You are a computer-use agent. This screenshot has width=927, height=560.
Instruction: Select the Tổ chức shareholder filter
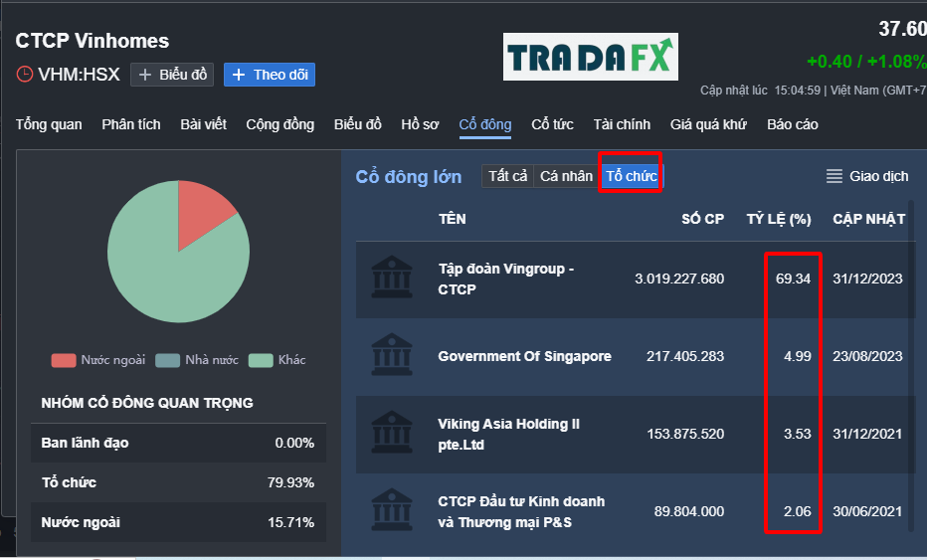click(x=632, y=176)
